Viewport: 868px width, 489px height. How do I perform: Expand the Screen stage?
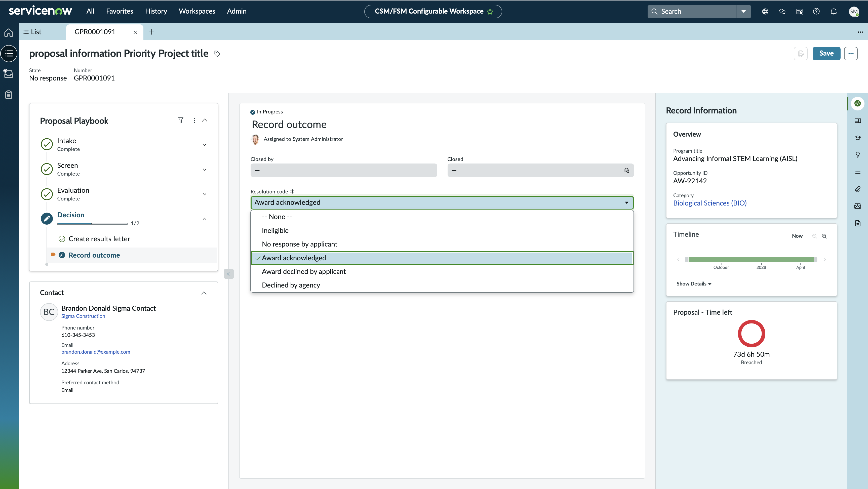click(204, 169)
